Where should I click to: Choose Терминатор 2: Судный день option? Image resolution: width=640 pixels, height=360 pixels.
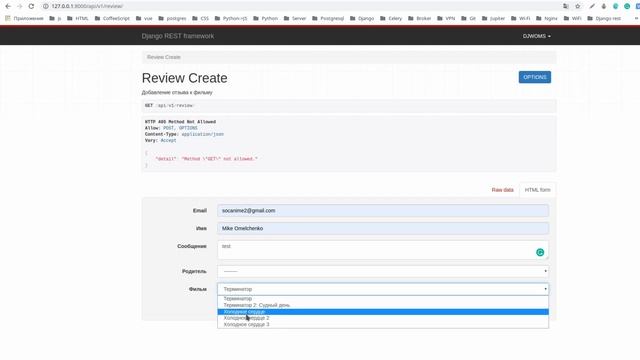(x=383, y=305)
